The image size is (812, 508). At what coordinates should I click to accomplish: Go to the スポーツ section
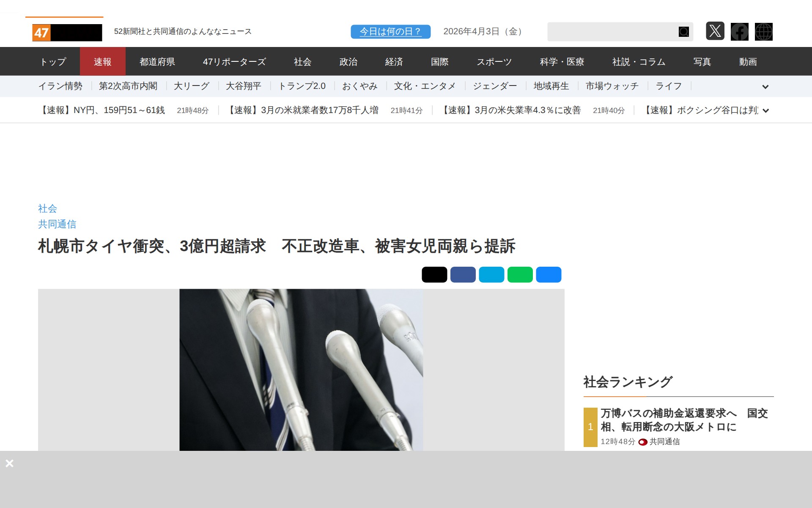pos(494,62)
